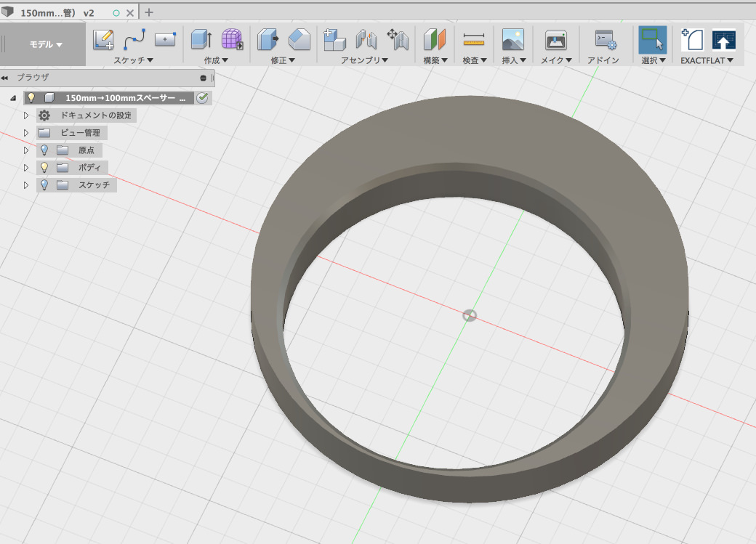Add a new document tab
756x544 pixels.
pyautogui.click(x=149, y=12)
